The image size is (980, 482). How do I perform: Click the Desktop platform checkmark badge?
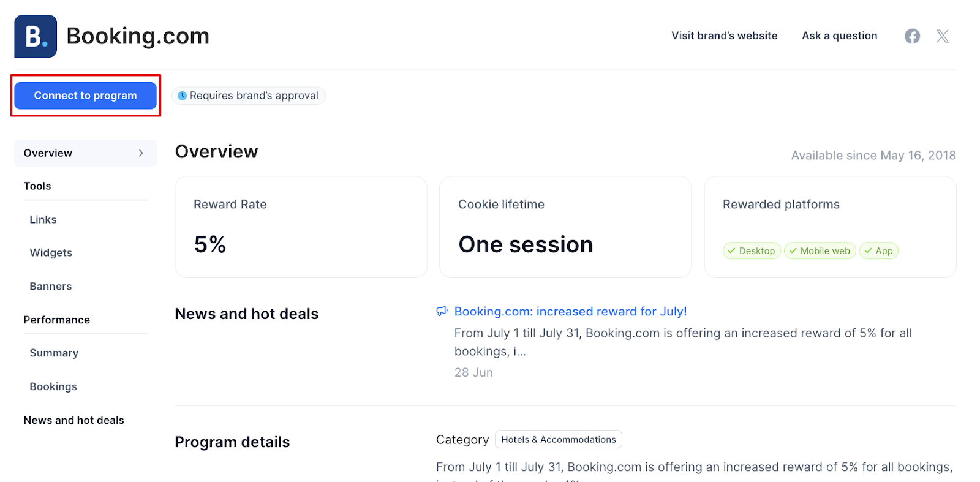[752, 250]
